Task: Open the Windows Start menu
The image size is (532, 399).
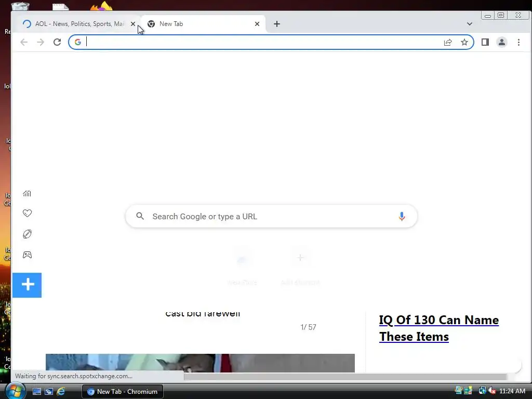Action: coord(15,391)
